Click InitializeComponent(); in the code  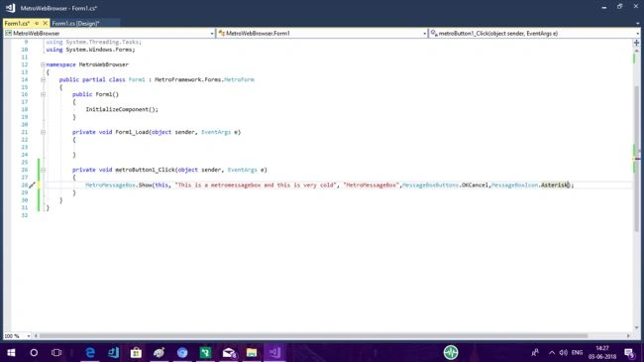pos(122,109)
